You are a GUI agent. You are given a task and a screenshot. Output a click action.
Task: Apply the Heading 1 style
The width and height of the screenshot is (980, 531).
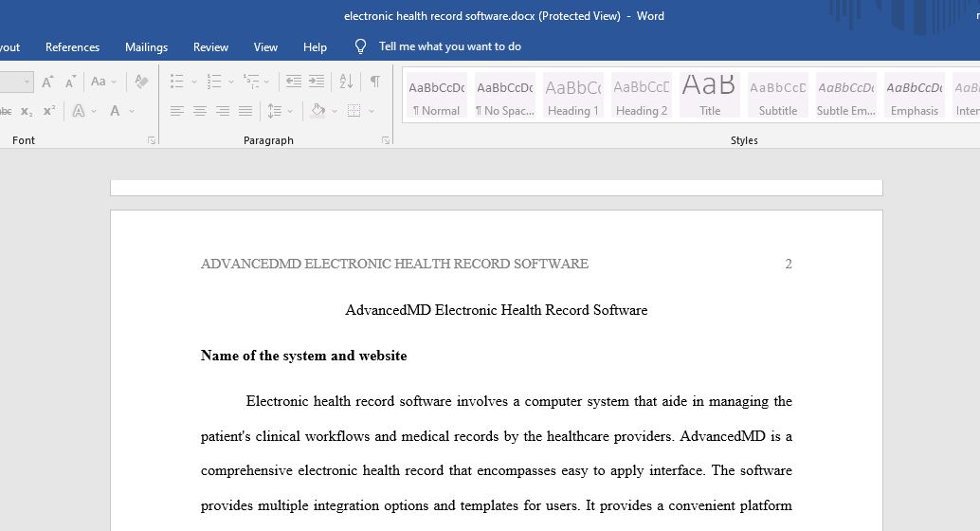point(573,96)
